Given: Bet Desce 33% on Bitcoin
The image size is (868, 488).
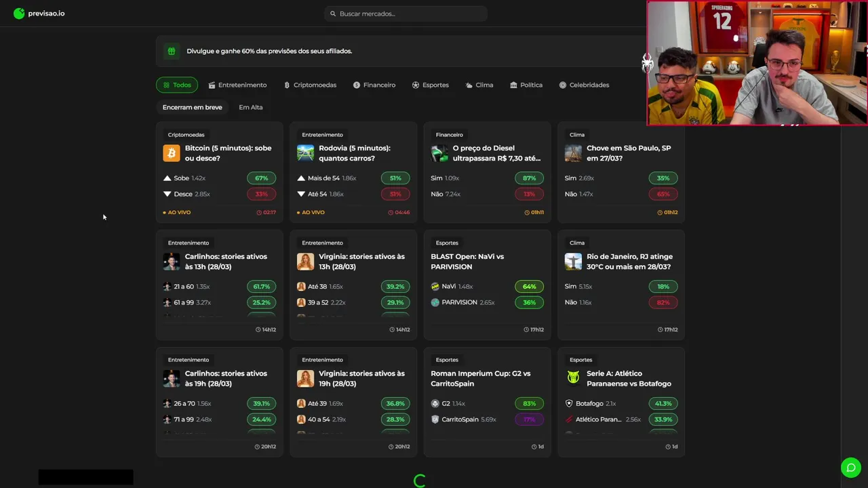Looking at the screenshot, I should [x=261, y=194].
